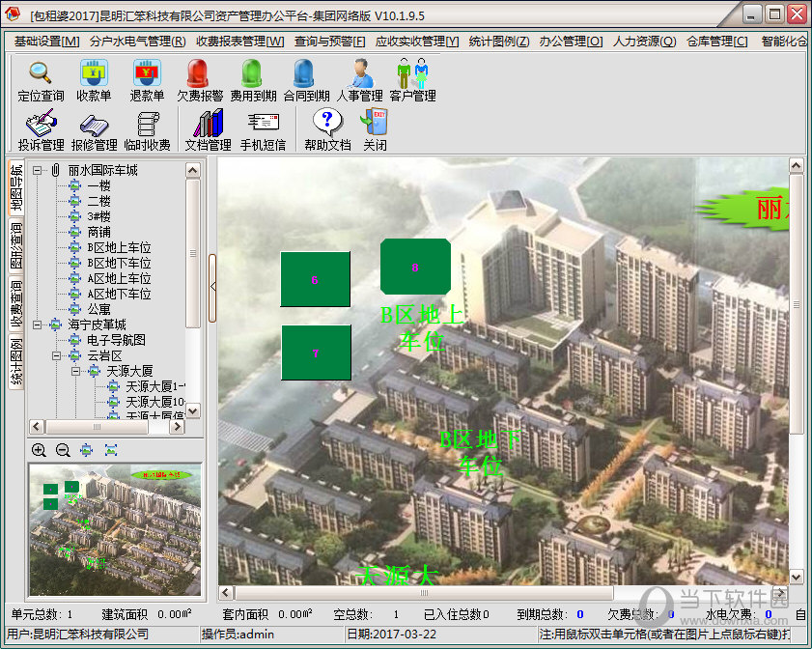Open the 定位查询 magnifier tool

pos(41,78)
